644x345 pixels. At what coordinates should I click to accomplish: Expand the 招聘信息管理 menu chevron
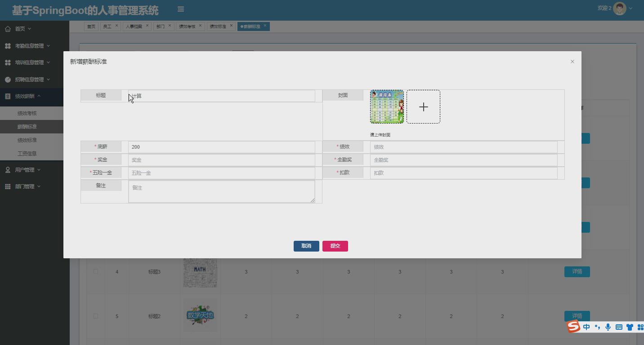tap(48, 80)
